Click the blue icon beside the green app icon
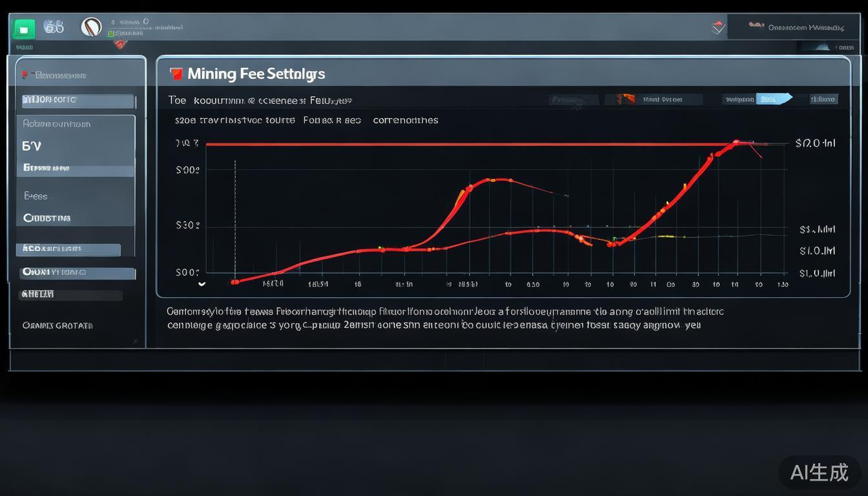Screen dimensions: 868x496 tap(54, 27)
